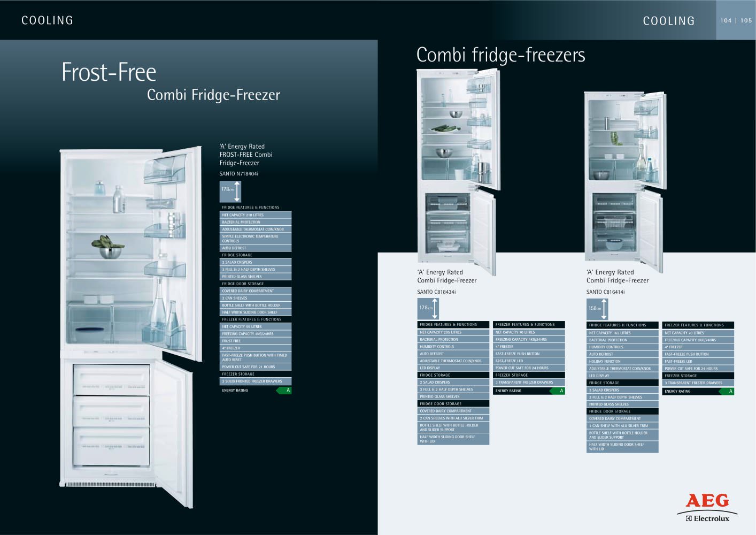The width and height of the screenshot is (756, 535).
Task: Click 'POWER CUT SAFE FOR 24 HOURS' under SANTO C816414i
Action: [x=698, y=369]
